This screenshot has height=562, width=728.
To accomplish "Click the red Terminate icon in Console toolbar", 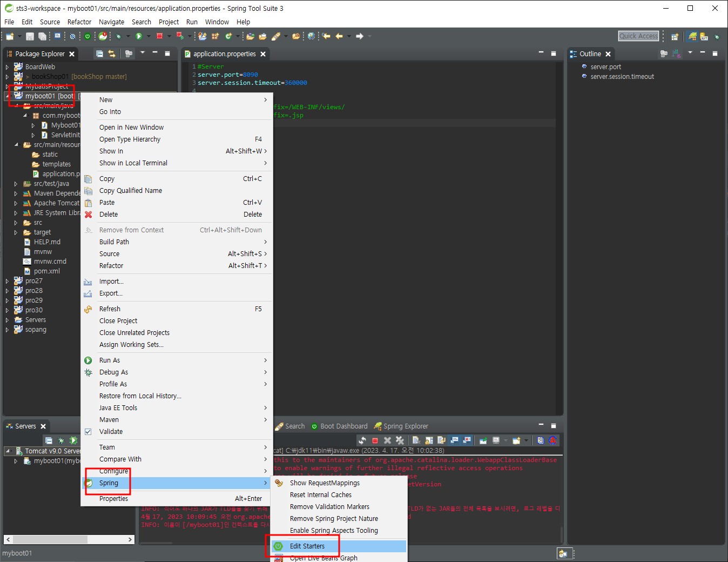I will (x=375, y=440).
